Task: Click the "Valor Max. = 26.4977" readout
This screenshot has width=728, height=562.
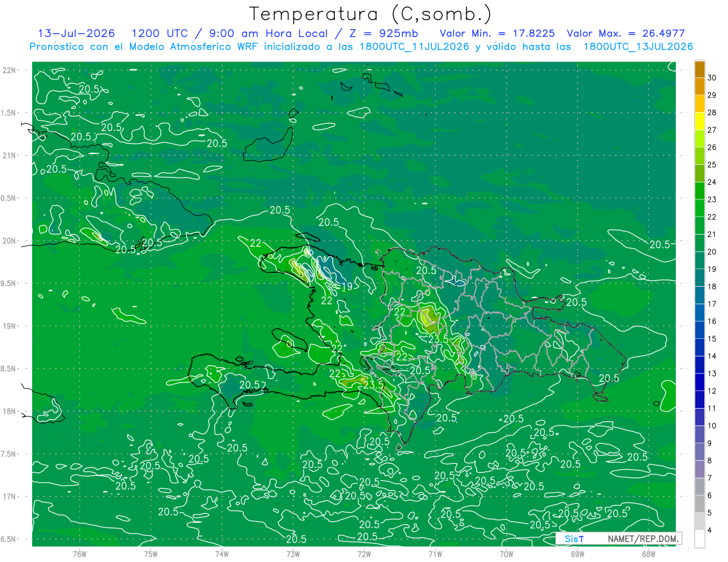Action: [625, 33]
